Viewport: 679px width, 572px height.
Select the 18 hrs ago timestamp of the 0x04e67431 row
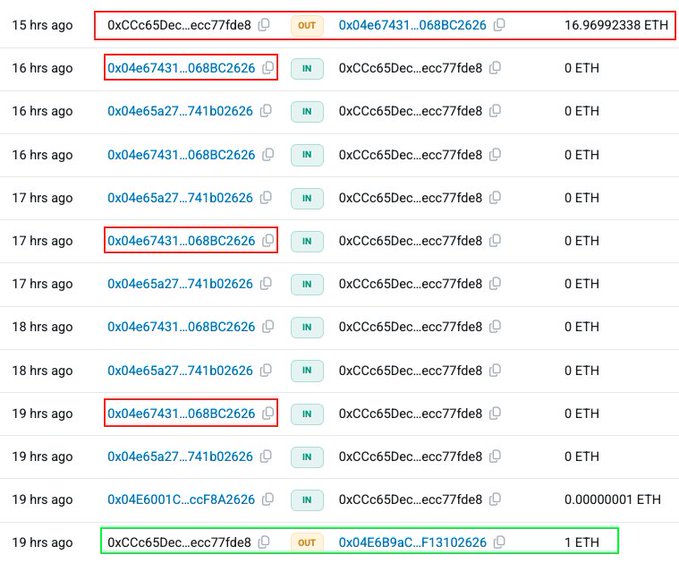click(x=42, y=327)
